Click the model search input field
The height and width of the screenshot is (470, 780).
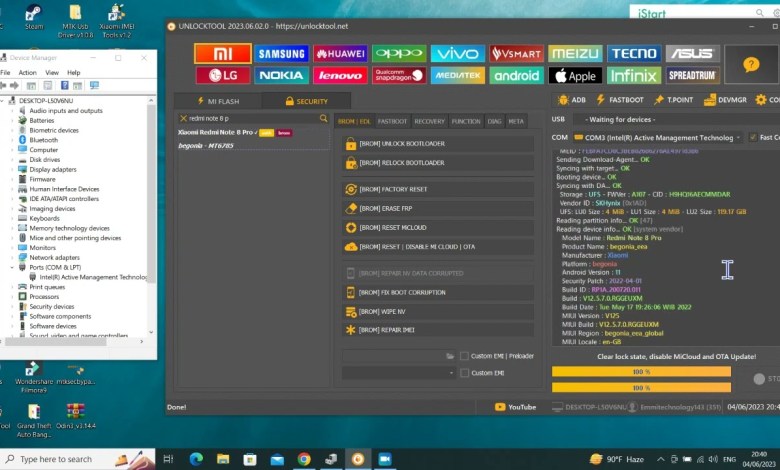251,118
